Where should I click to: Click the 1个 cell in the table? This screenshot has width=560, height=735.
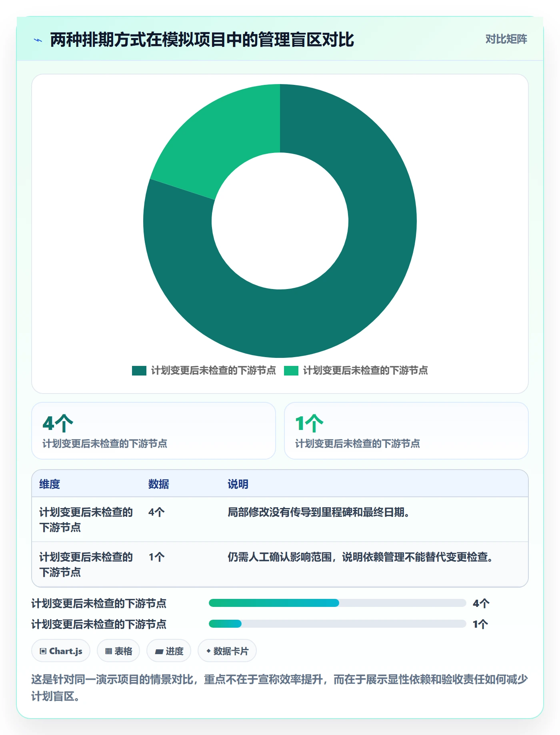156,557
